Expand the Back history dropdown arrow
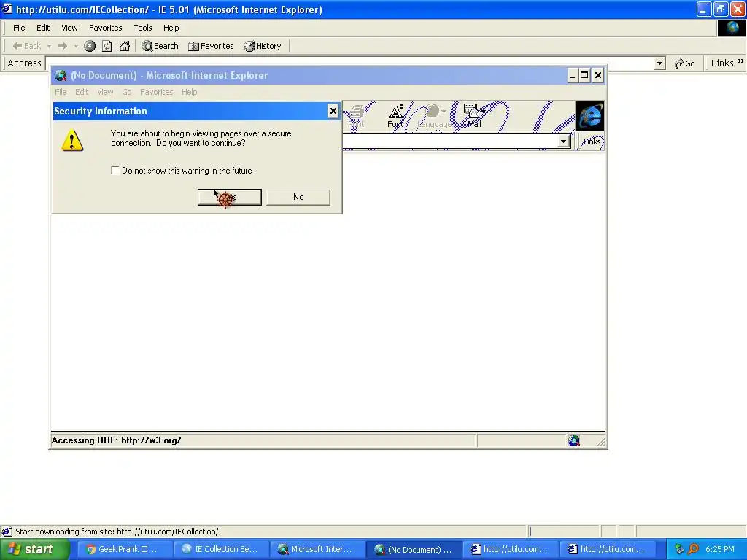Screen dimensions: 747x560 tap(49, 46)
